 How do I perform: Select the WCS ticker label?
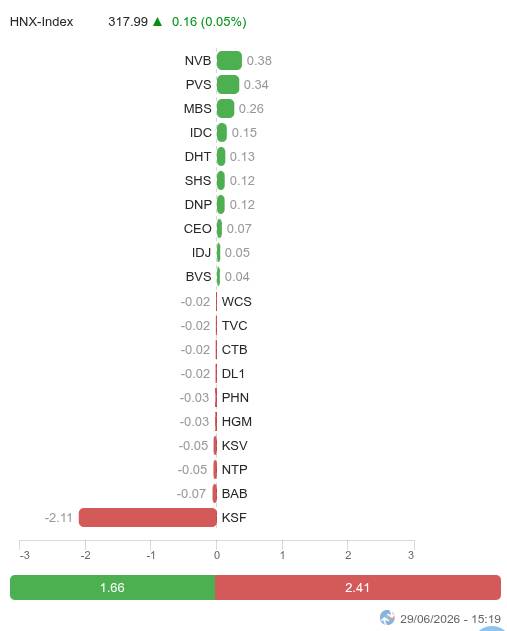click(x=237, y=301)
